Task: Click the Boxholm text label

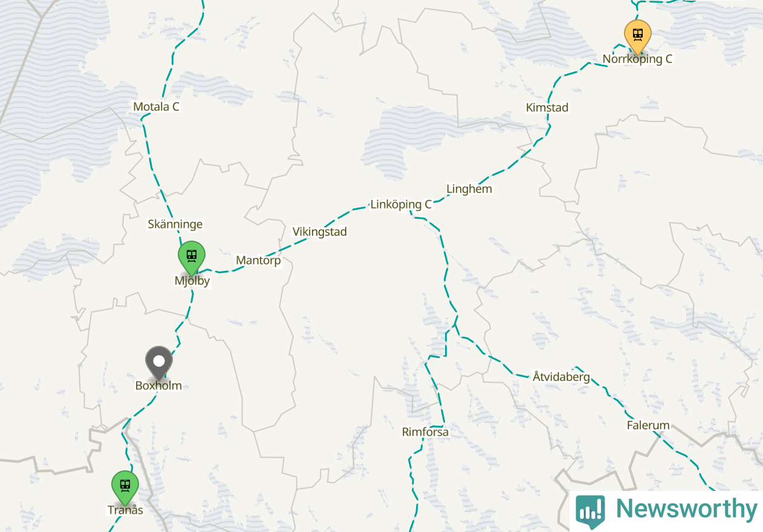Action: (x=158, y=385)
